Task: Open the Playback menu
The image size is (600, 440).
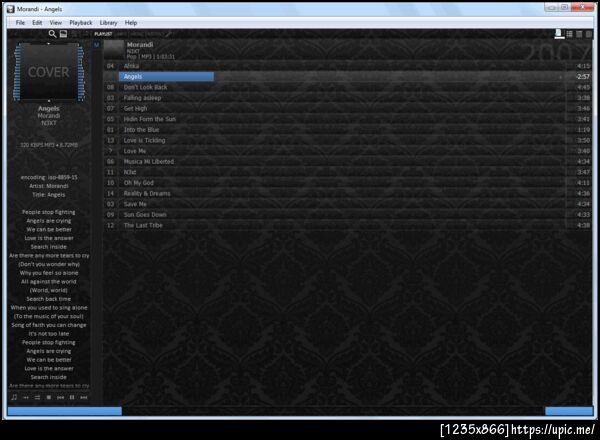Action: coord(81,23)
